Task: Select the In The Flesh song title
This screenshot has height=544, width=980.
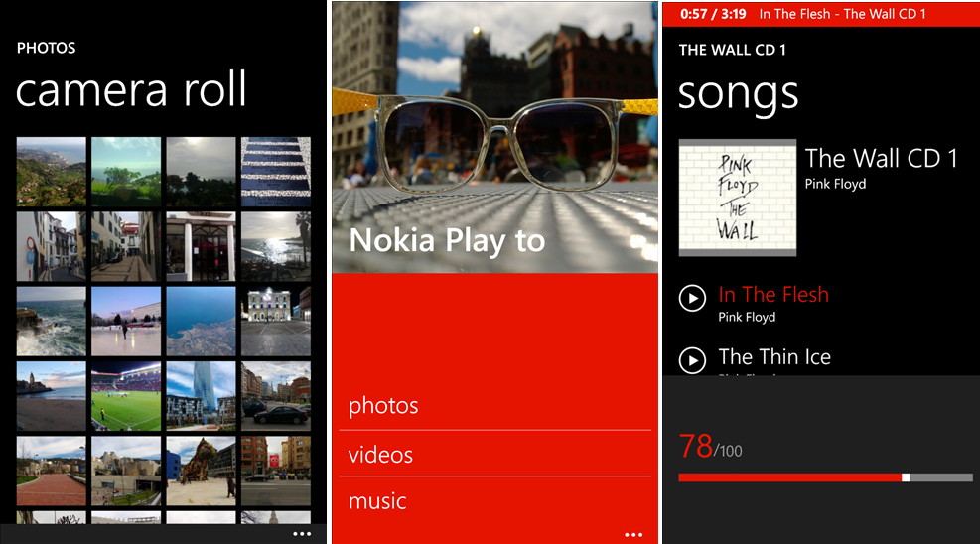Action: 773,294
